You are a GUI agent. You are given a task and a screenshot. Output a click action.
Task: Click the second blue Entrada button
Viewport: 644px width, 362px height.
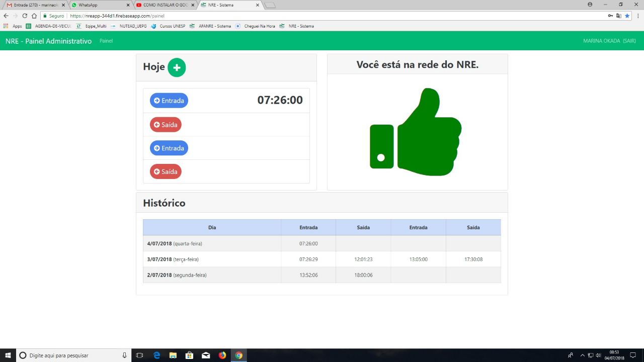[169, 148]
